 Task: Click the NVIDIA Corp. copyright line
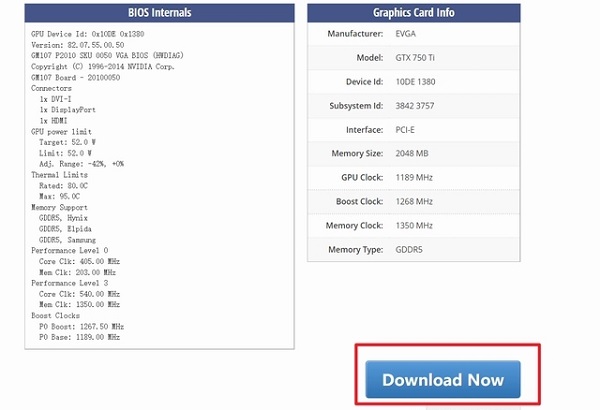103,67
